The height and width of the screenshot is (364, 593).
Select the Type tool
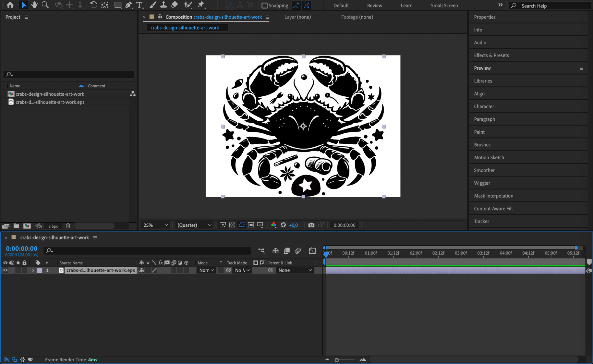[139, 5]
